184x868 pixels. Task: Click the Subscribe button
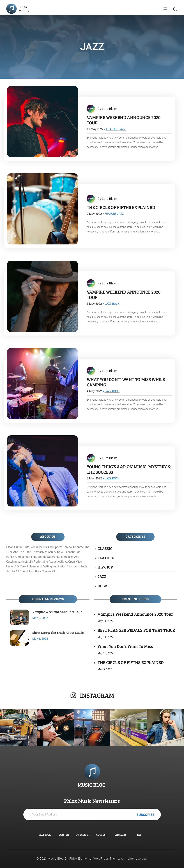tap(145, 814)
